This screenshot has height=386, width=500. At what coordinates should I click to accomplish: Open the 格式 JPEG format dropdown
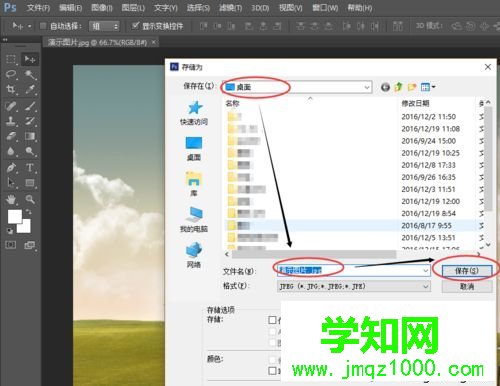click(354, 286)
